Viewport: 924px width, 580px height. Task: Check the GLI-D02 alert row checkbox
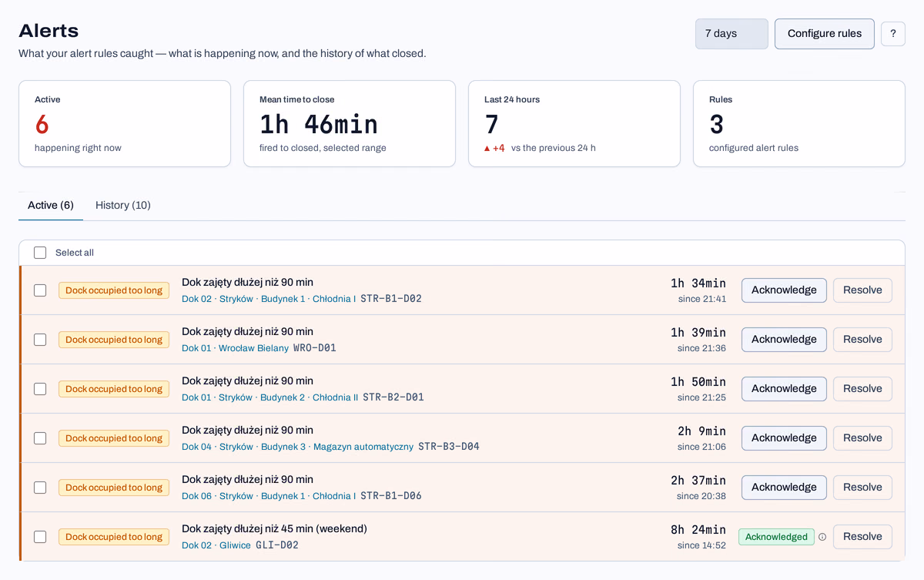tap(40, 537)
